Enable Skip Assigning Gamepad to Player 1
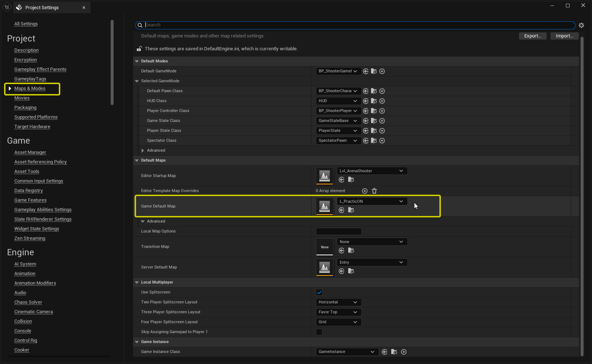Screen dimensions: 592x364 tap(319, 332)
